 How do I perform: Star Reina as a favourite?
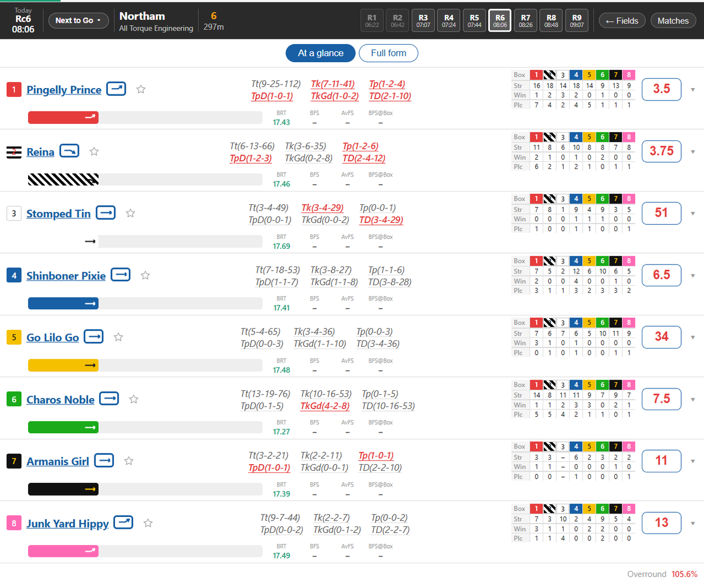coord(94,151)
